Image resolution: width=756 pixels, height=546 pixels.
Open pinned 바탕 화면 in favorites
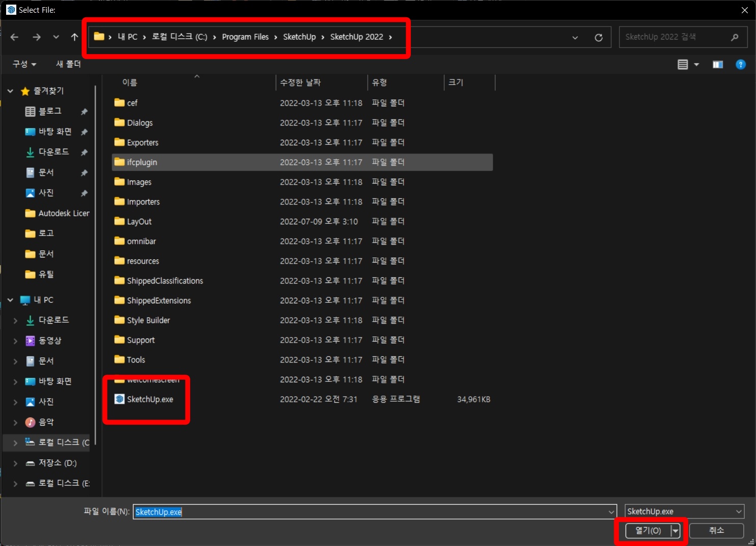click(x=55, y=132)
